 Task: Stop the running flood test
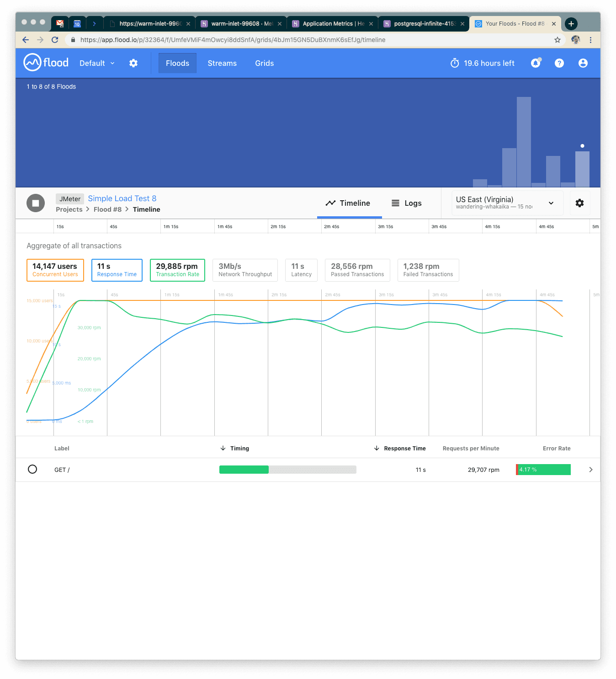point(36,203)
